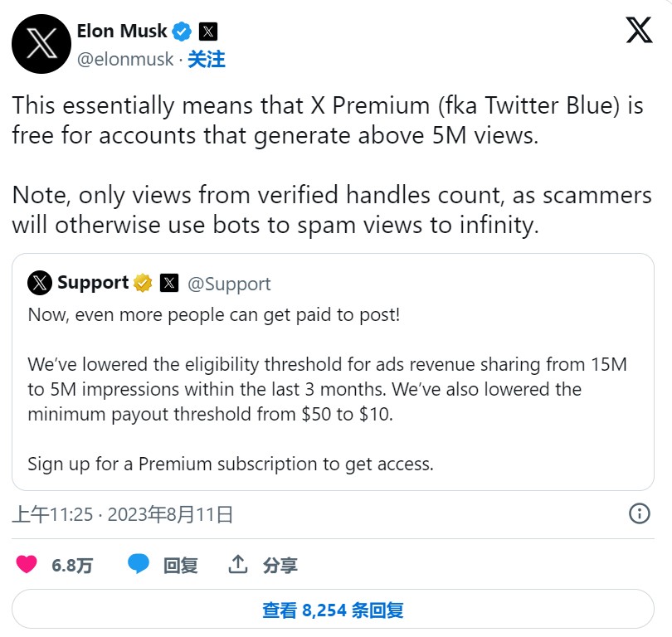The image size is (672, 637).
Task: View the 8,254 replies button
Action: 333,609
